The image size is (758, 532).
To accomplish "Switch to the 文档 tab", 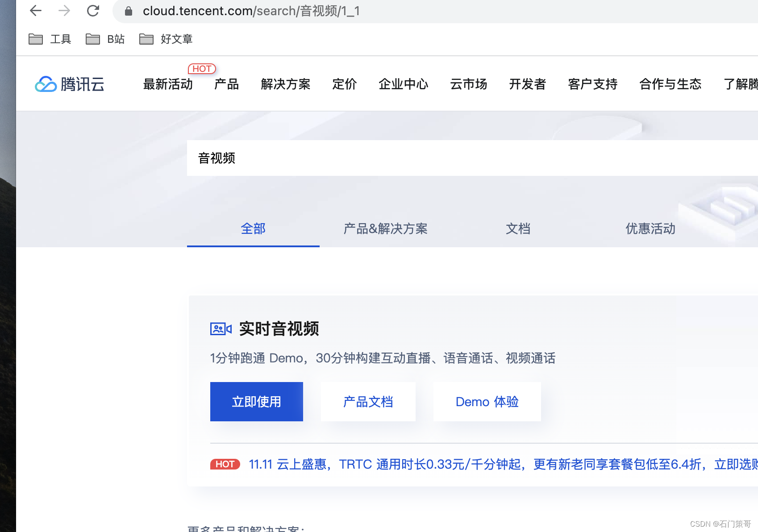I will [518, 229].
